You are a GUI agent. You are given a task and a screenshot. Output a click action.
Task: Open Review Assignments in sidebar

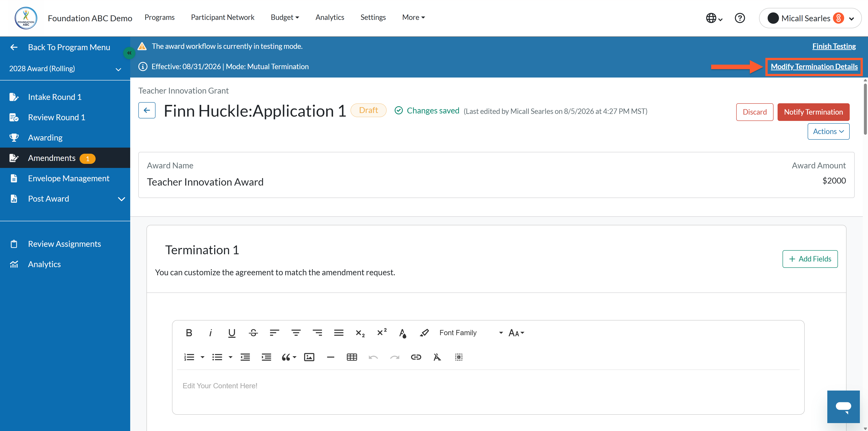point(65,244)
